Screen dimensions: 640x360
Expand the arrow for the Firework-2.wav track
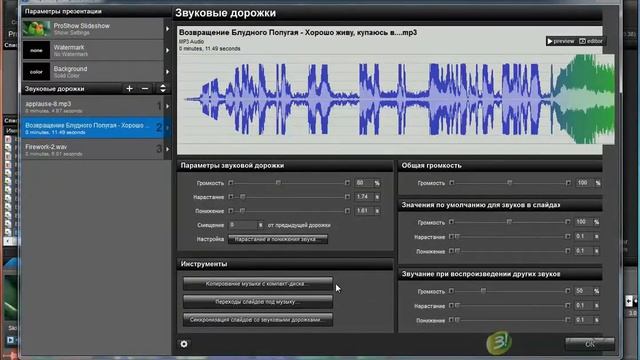pyautogui.click(x=167, y=149)
